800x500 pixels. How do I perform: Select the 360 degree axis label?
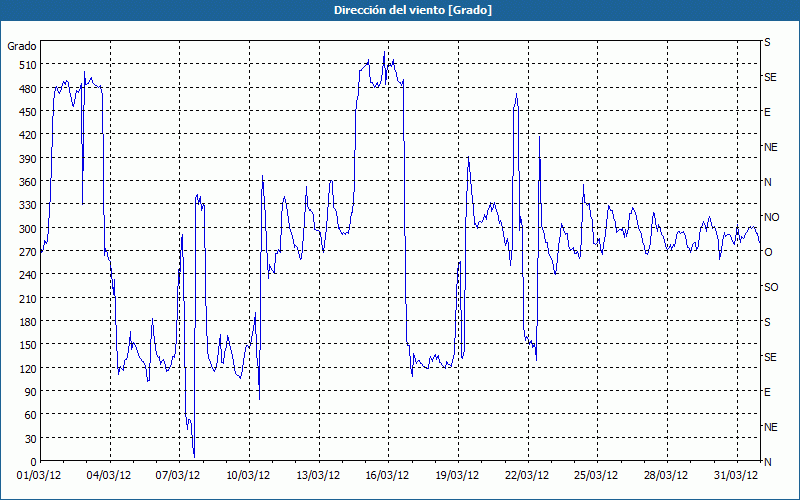point(28,182)
